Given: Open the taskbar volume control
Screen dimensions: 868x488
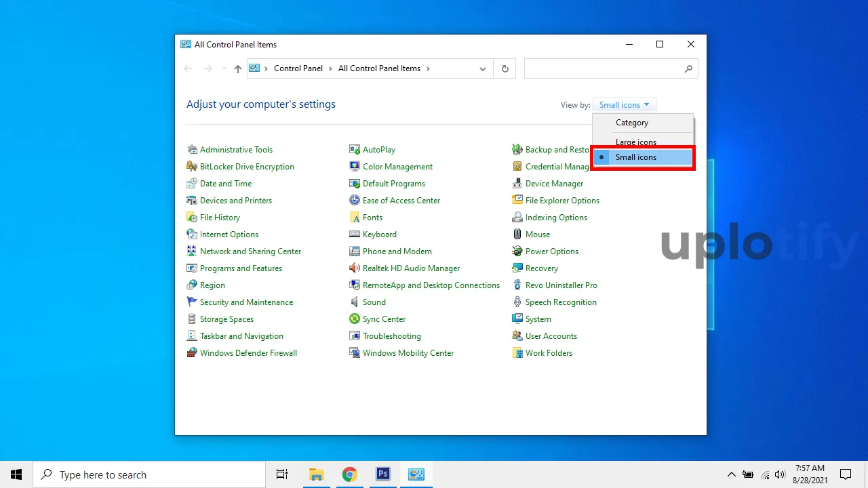Looking at the screenshot, I should [x=780, y=474].
